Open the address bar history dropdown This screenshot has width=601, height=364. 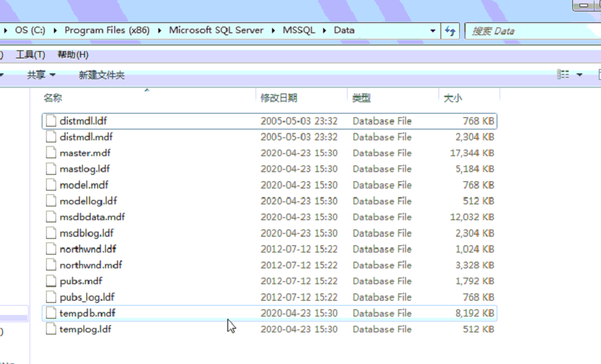[x=433, y=31]
